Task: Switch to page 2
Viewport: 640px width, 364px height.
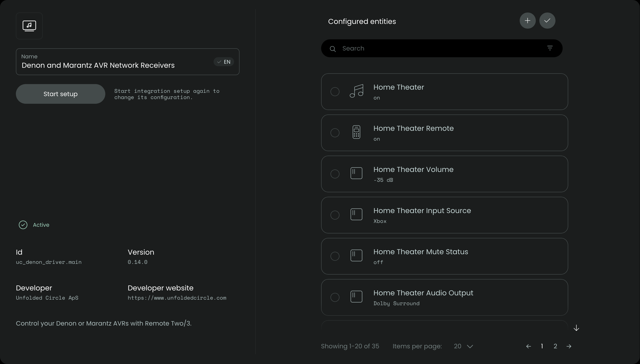Action: click(x=555, y=346)
